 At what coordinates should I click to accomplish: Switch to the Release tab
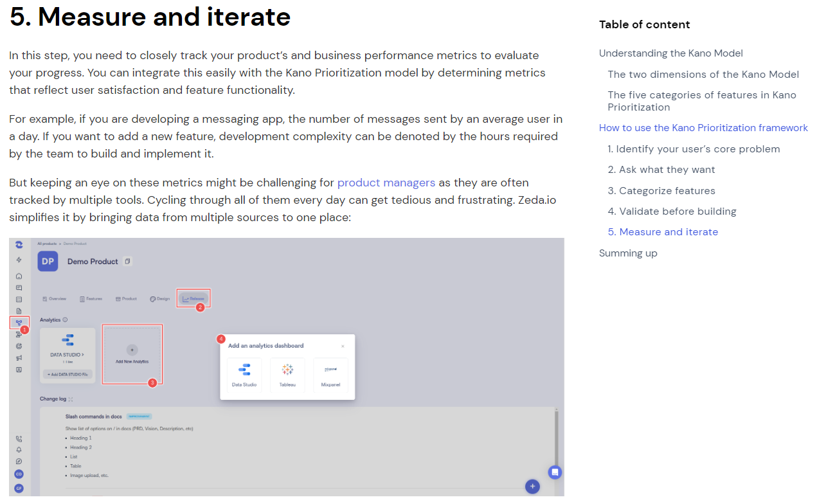(193, 299)
